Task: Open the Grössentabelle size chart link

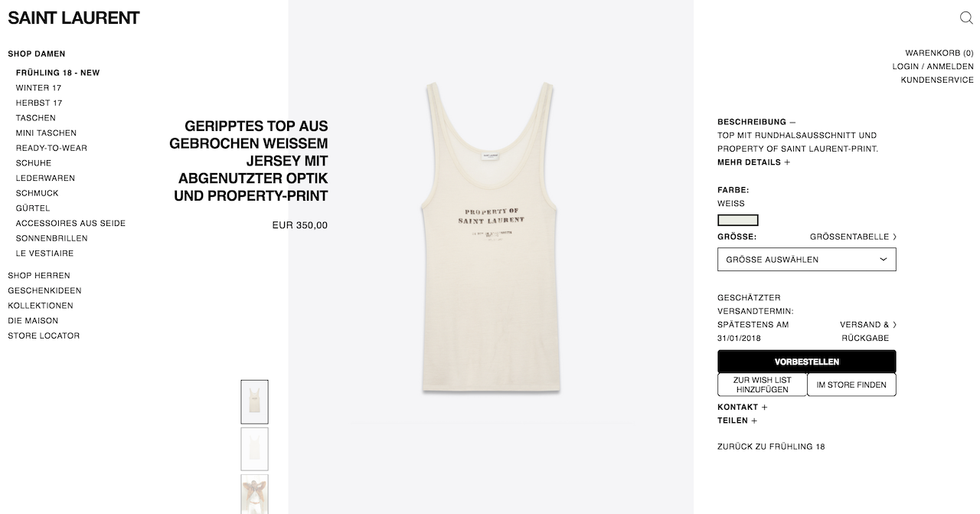Action: tap(853, 237)
